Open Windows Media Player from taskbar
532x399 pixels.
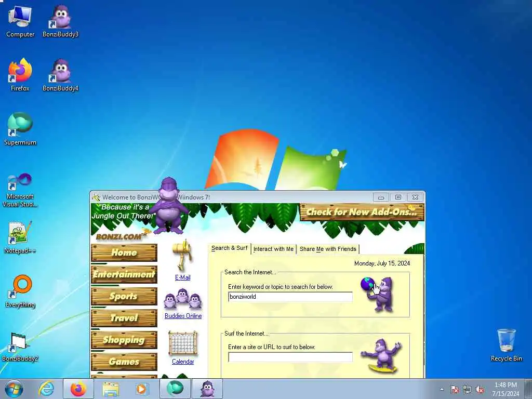(141, 389)
